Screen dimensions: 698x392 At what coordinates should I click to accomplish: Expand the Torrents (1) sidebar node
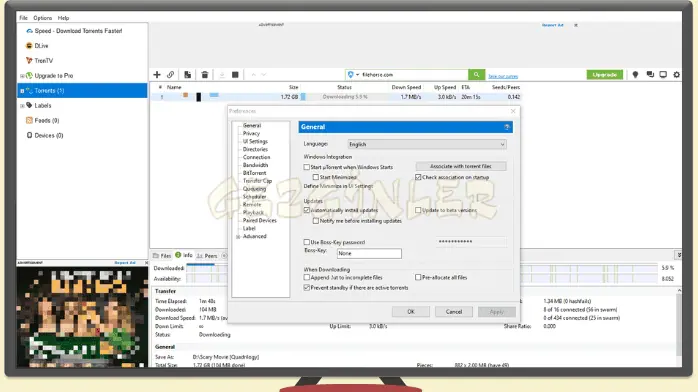[22, 91]
